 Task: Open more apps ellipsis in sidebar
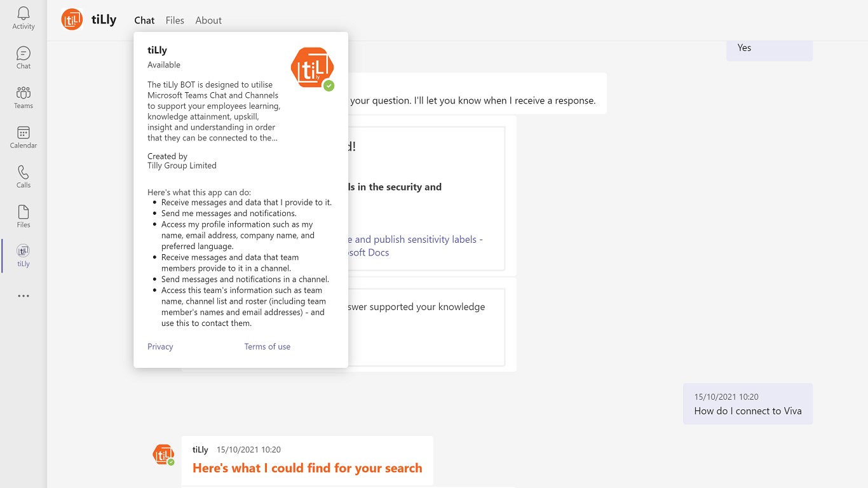(x=24, y=296)
